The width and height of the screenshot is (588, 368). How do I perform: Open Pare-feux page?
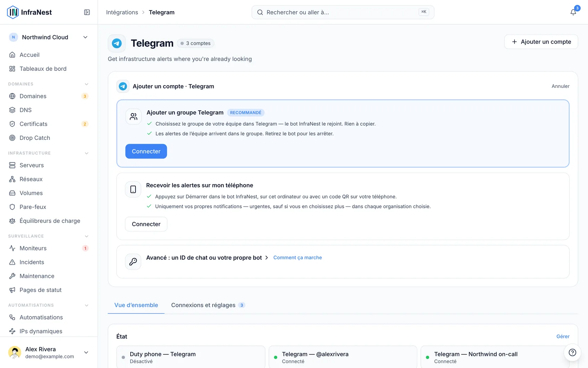coord(49,207)
